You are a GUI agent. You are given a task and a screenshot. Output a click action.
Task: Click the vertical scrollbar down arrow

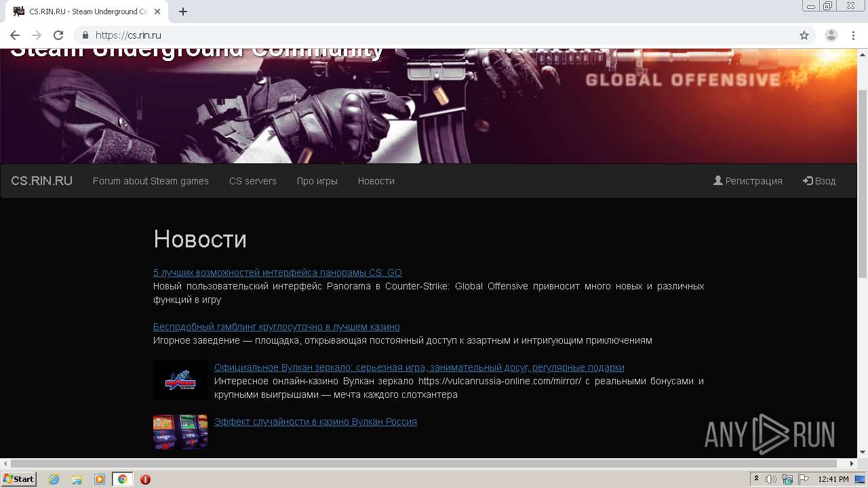[863, 452]
